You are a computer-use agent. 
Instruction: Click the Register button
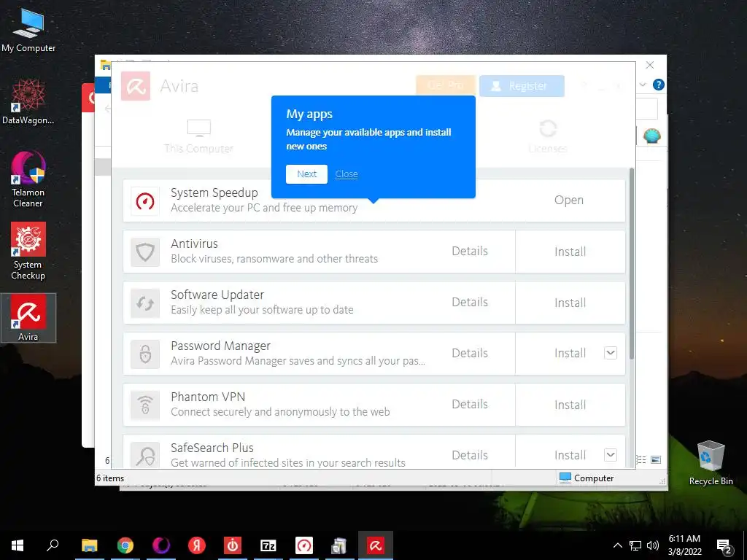click(522, 86)
